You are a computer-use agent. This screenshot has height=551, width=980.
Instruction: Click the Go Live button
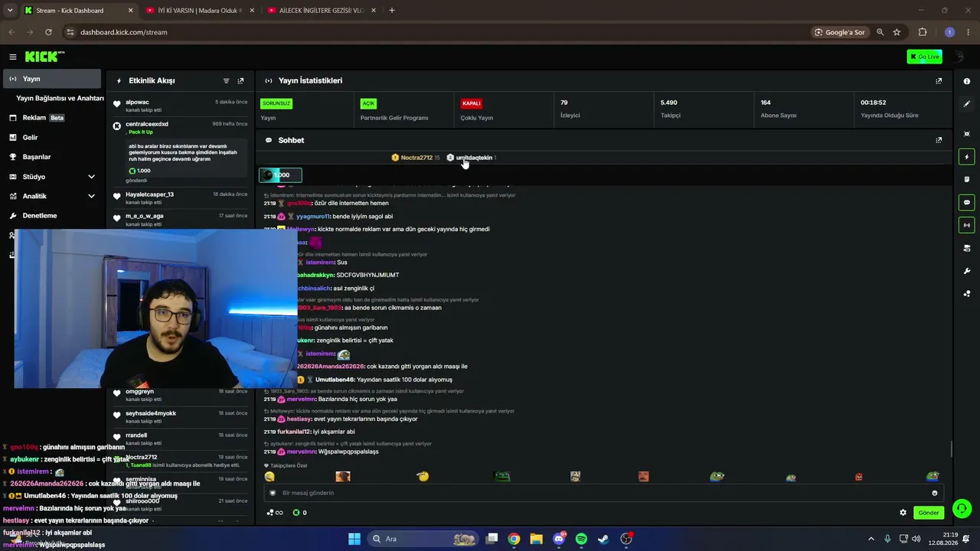click(x=924, y=57)
